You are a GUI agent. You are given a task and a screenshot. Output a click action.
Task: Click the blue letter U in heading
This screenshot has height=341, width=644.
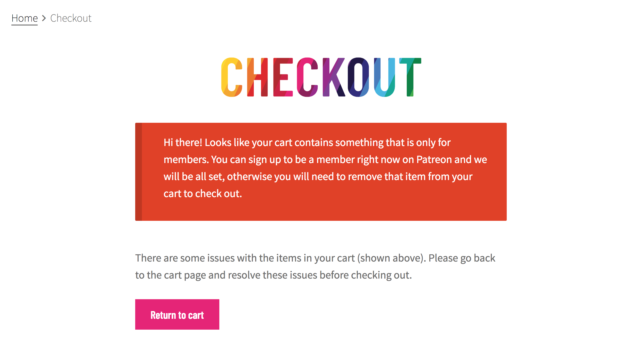pyautogui.click(x=384, y=77)
